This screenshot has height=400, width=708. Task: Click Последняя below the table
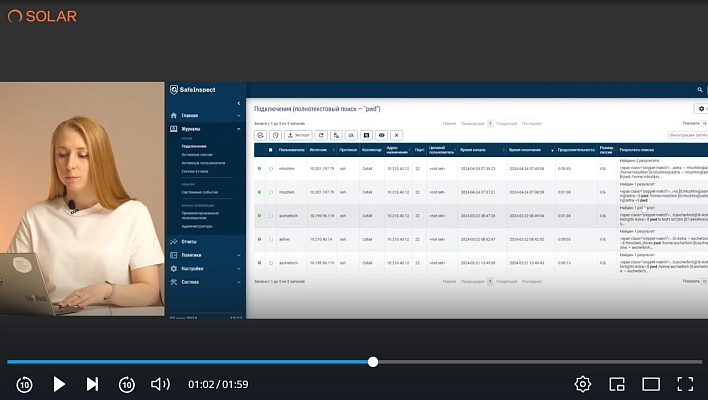click(531, 281)
